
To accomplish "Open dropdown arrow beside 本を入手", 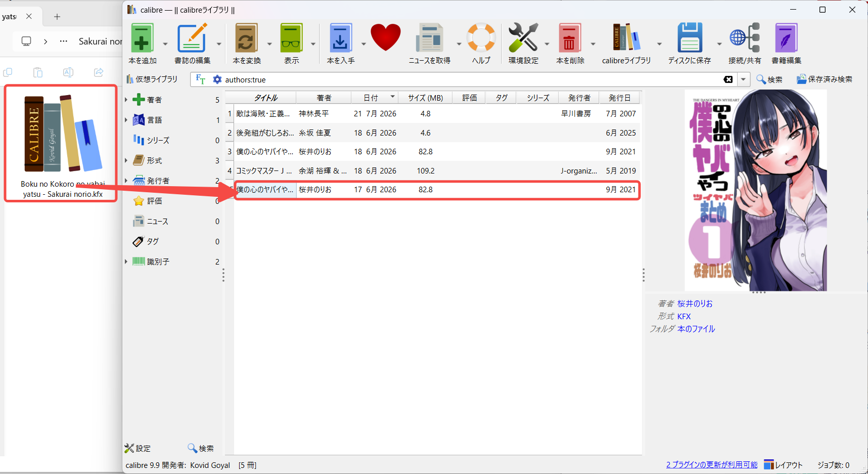I will 363,44.
